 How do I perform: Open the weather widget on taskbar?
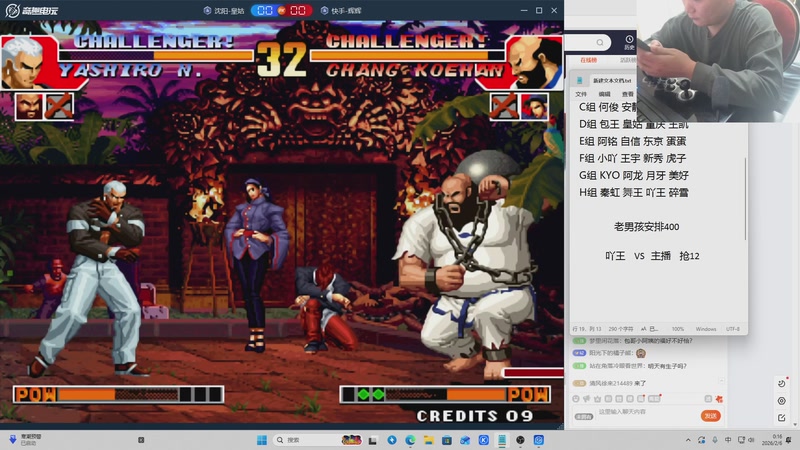(x=26, y=440)
